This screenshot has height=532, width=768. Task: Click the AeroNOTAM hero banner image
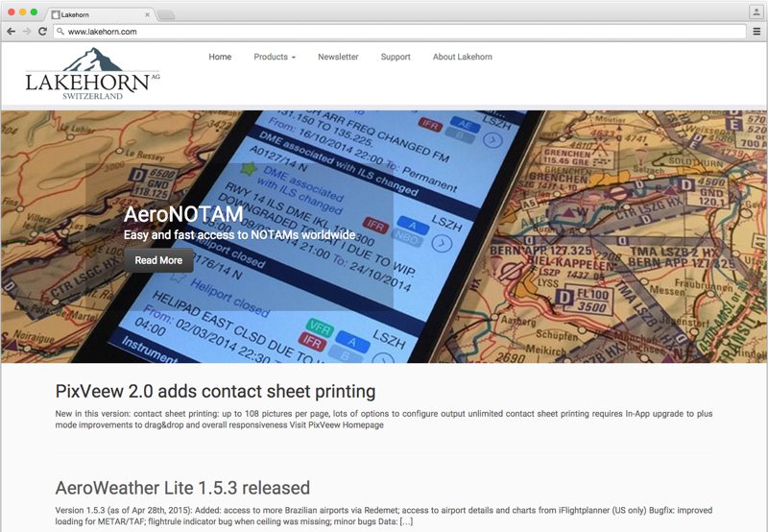pos(384,236)
